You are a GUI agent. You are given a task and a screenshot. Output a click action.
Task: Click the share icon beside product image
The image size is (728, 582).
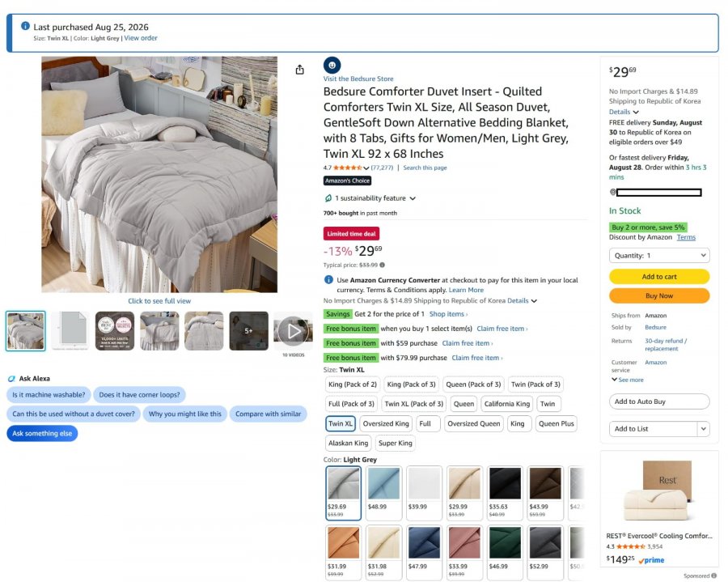(300, 70)
